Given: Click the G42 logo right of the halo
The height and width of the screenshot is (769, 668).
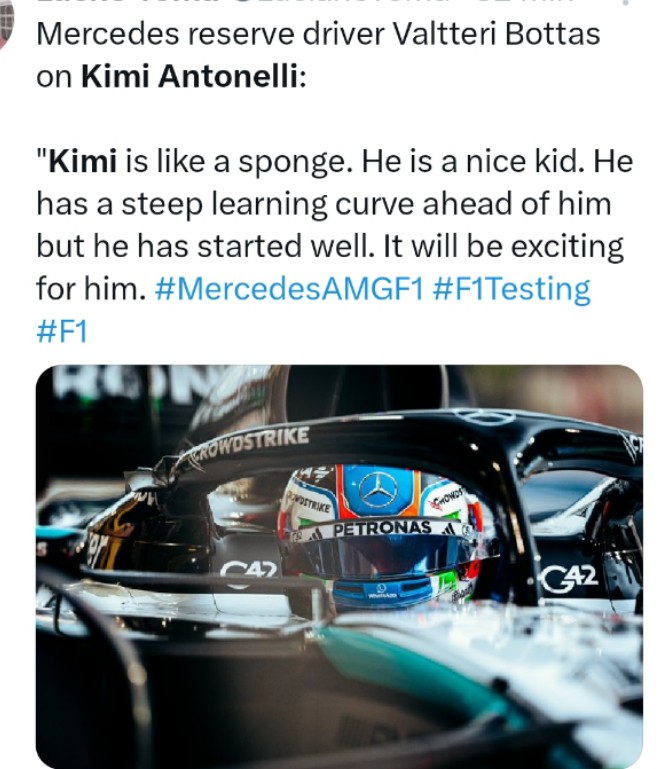Looking at the screenshot, I should point(569,579).
